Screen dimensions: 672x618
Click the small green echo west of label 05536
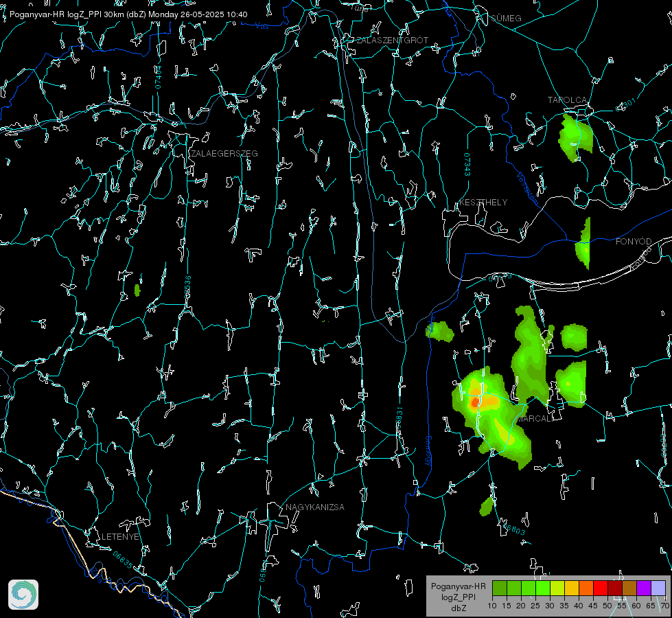pos(137,290)
